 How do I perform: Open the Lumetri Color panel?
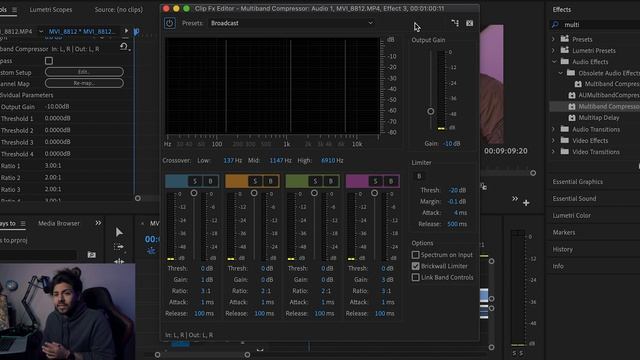pyautogui.click(x=571, y=215)
